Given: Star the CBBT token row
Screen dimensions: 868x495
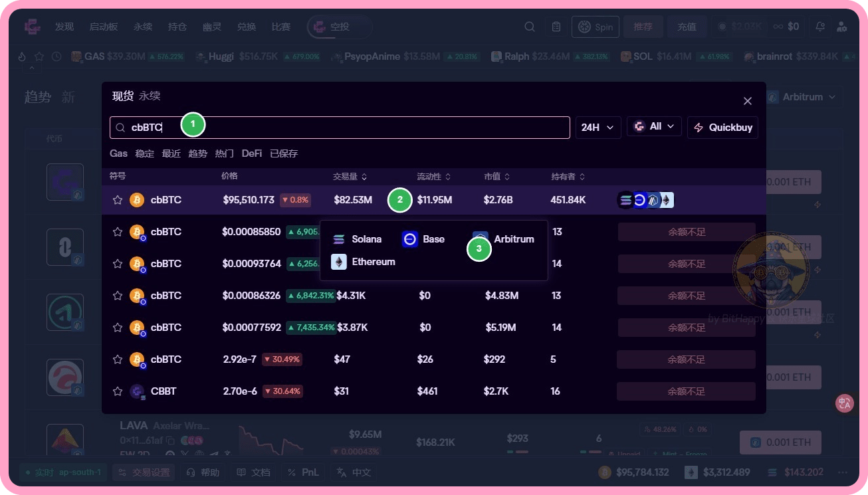Looking at the screenshot, I should (118, 391).
